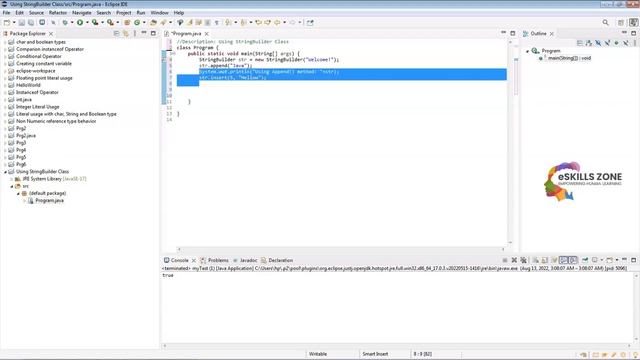This screenshot has width=640, height=360.
Task: Minimize the Console view
Action: click(624, 260)
